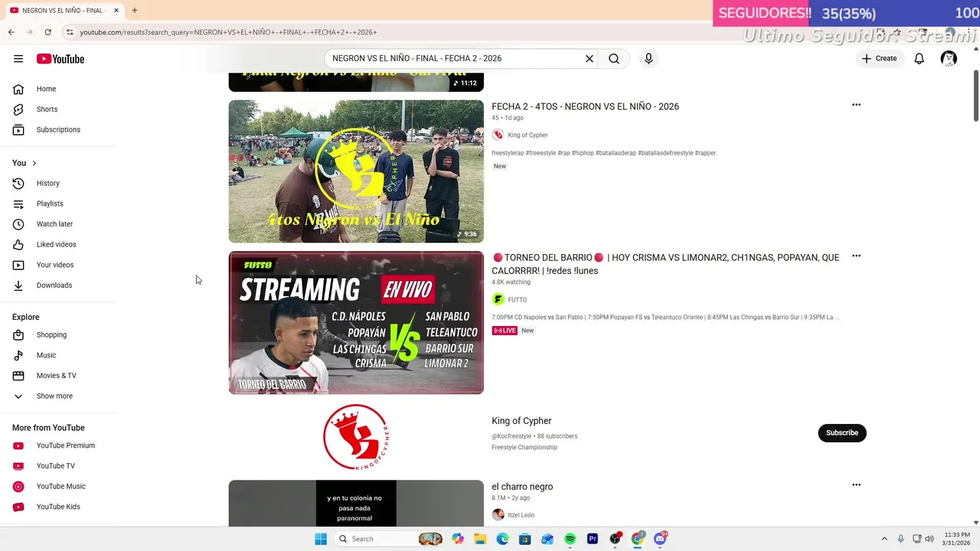Image resolution: width=980 pixels, height=551 pixels.
Task: Click the Create button
Action: [x=879, y=58]
